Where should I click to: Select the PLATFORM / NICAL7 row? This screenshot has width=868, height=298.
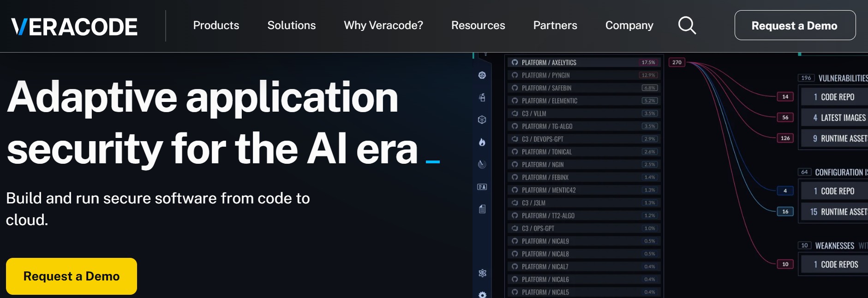click(x=585, y=267)
